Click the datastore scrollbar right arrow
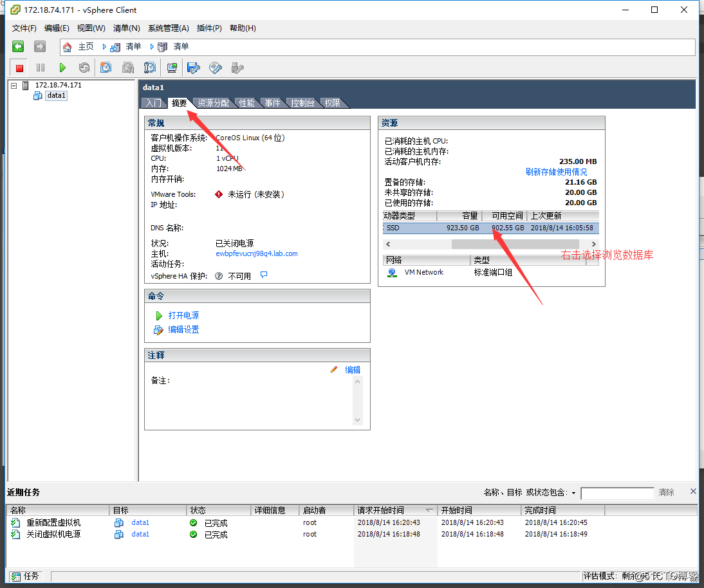The image size is (704, 588). (593, 244)
